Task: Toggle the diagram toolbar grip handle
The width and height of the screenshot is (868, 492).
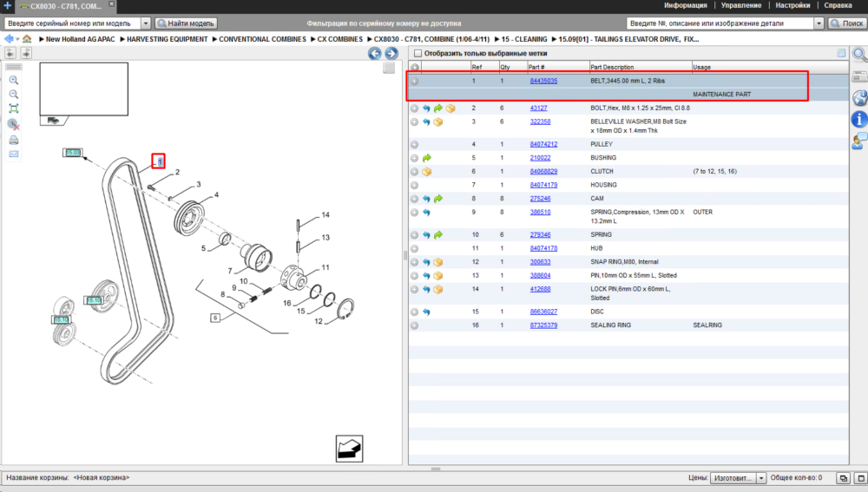Action: (14, 67)
